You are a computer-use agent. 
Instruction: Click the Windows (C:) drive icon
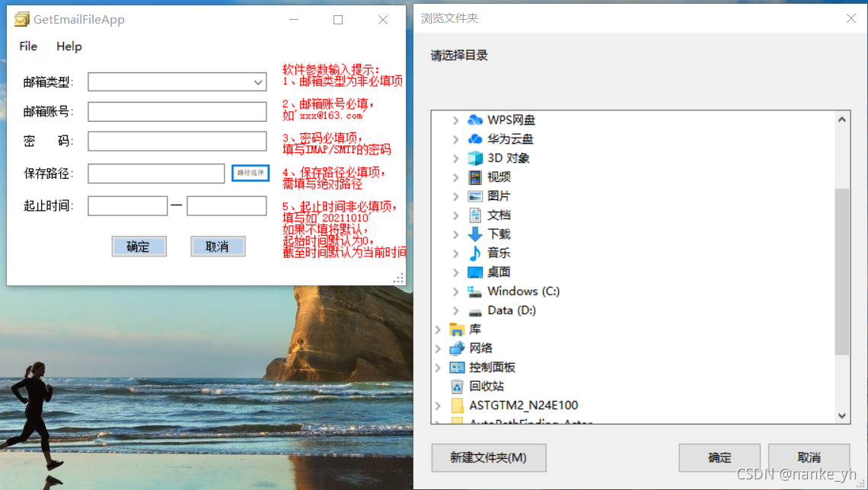[474, 291]
